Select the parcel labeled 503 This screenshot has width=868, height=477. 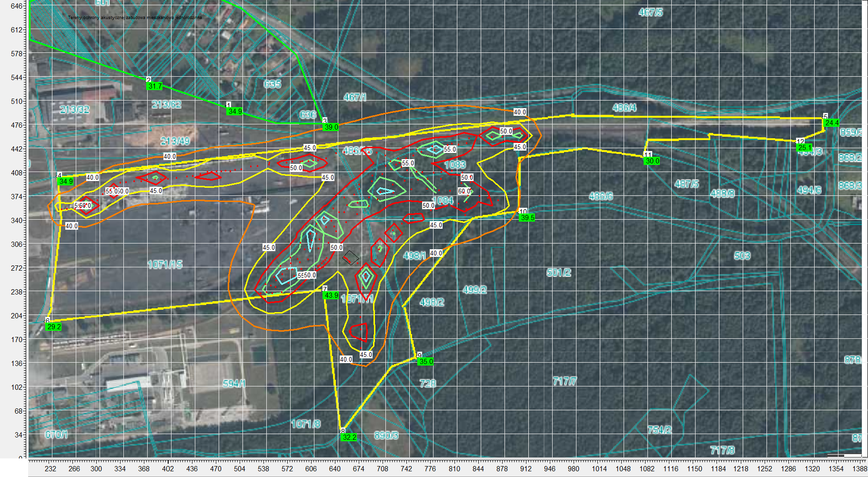coord(742,256)
